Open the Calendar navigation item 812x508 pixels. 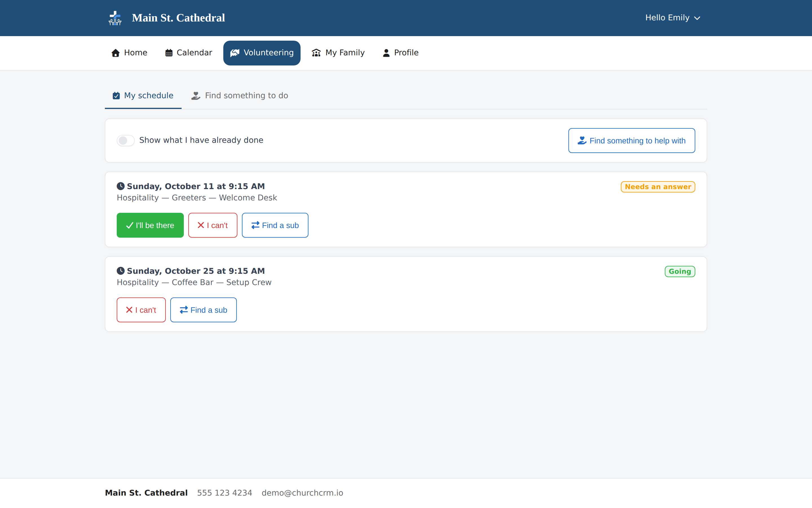coord(189,53)
